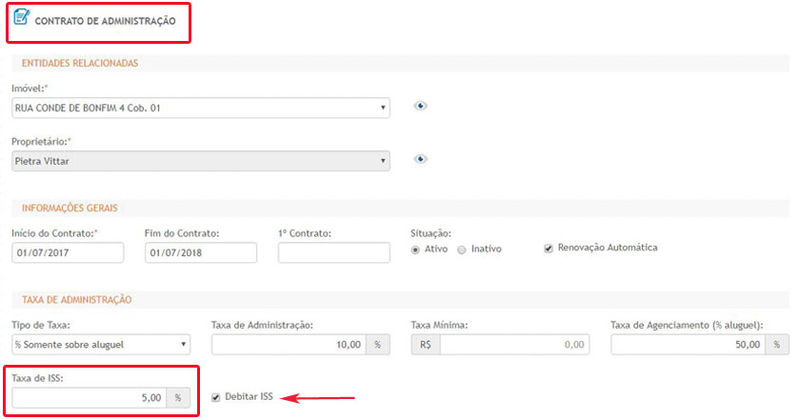Click the percent symbol beside Taxa de Agenciamento

click(x=777, y=344)
